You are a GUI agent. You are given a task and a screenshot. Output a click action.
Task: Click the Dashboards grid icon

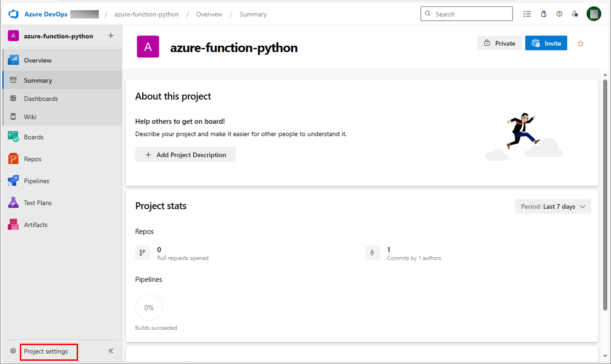pos(13,98)
